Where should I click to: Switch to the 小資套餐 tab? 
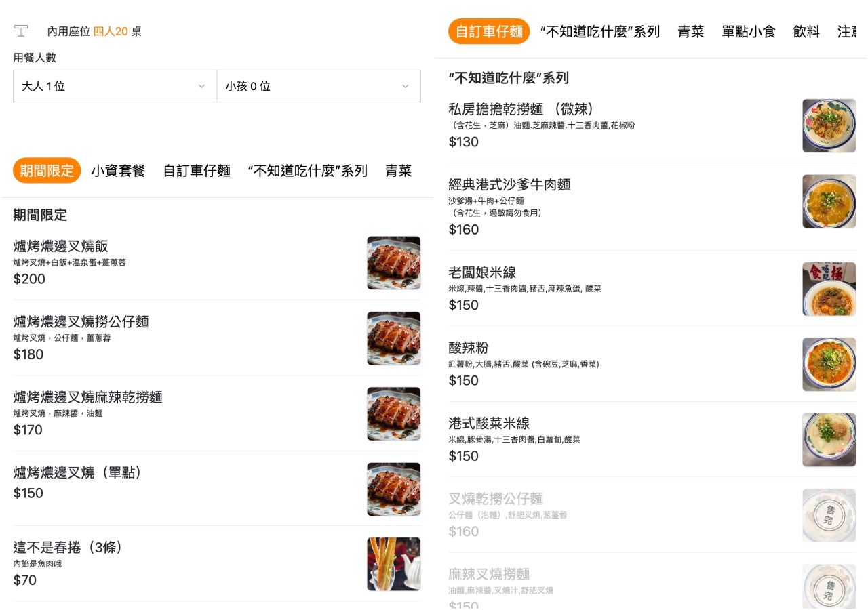click(x=119, y=171)
